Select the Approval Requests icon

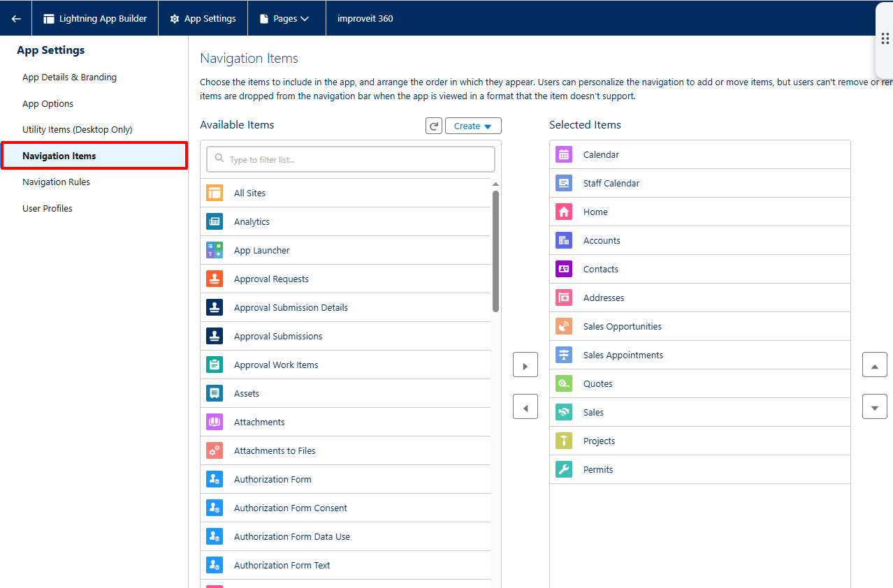click(215, 279)
